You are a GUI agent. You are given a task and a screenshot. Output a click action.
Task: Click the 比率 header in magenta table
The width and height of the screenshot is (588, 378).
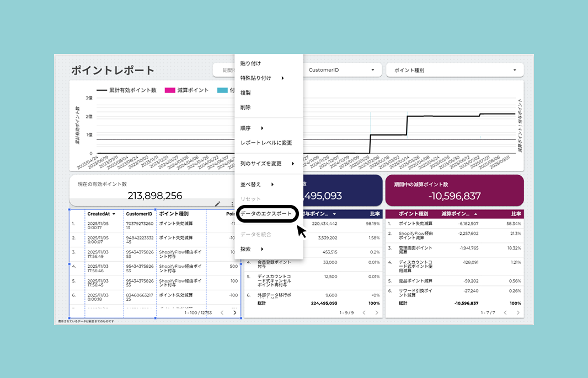click(x=516, y=214)
